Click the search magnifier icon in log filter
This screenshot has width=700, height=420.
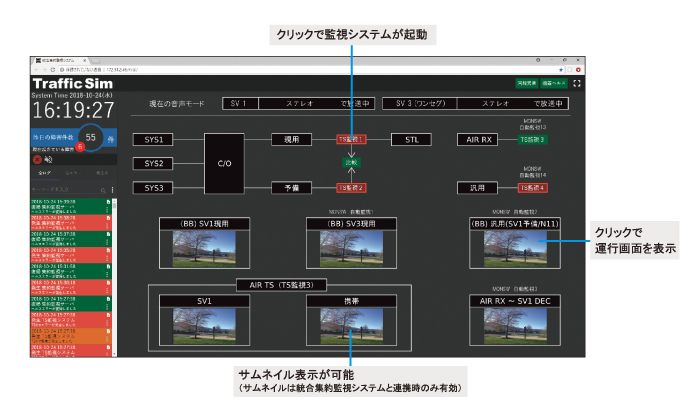point(103,190)
